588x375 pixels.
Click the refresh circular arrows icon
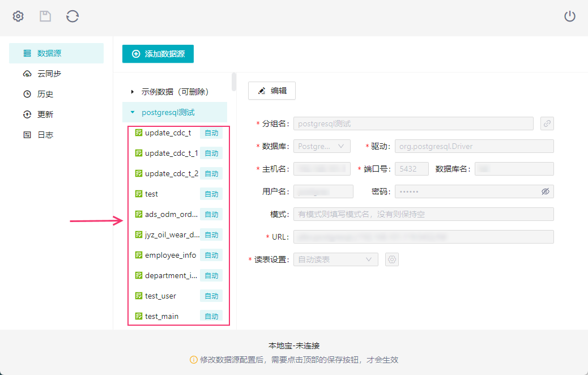[x=73, y=16]
